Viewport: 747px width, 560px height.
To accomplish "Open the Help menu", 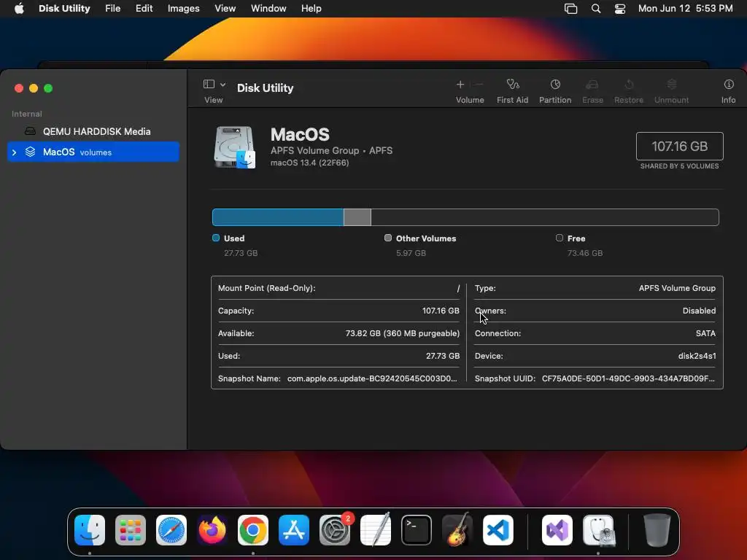I will pyautogui.click(x=311, y=9).
